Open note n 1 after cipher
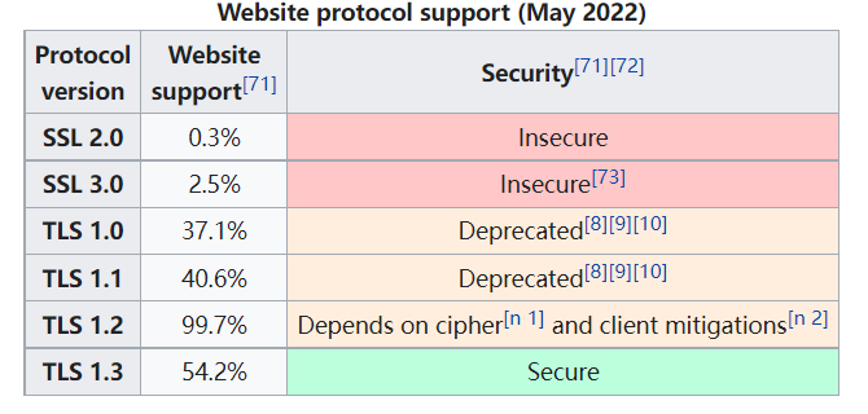 [524, 319]
